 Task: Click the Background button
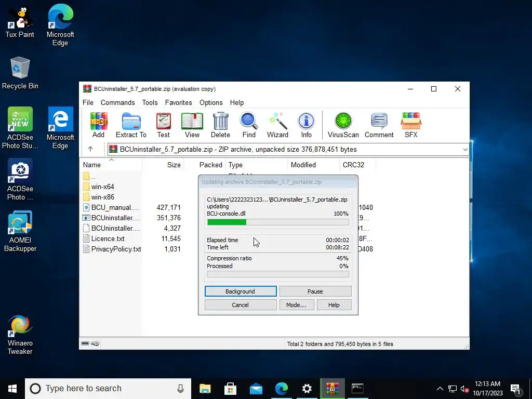[241, 291]
